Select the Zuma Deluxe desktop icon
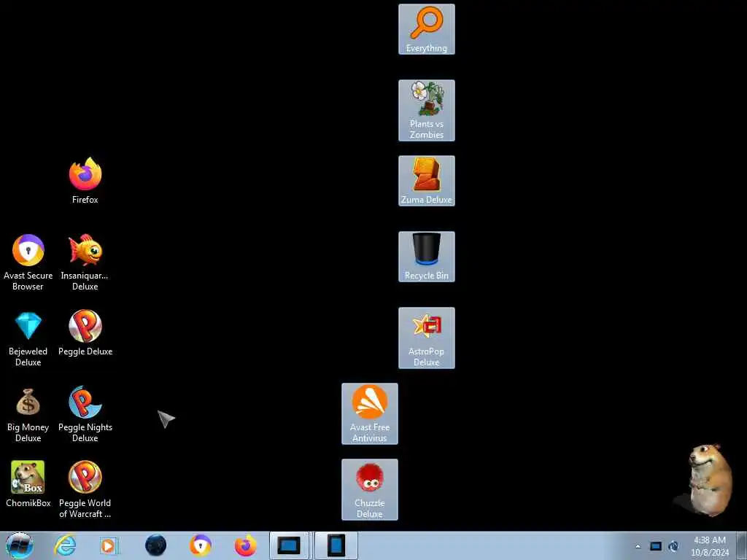 pyautogui.click(x=426, y=181)
